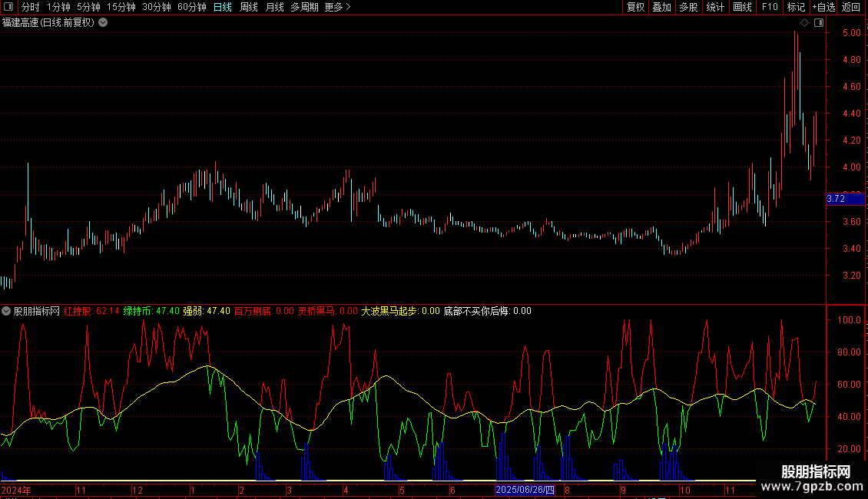Image resolution: width=868 pixels, height=499 pixels.
Task: Expand 更多 time period options
Action: pyautogui.click(x=337, y=7)
